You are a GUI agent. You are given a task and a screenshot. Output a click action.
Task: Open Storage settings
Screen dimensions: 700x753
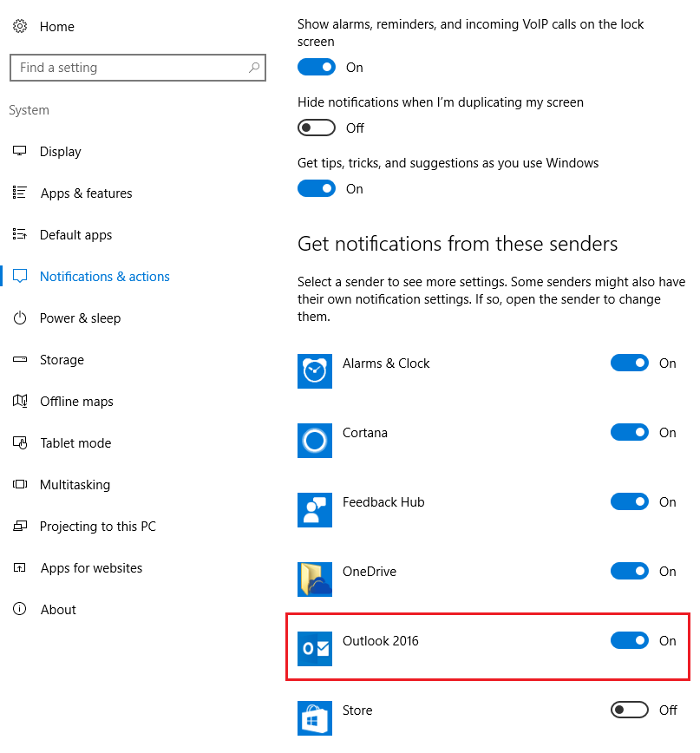62,360
